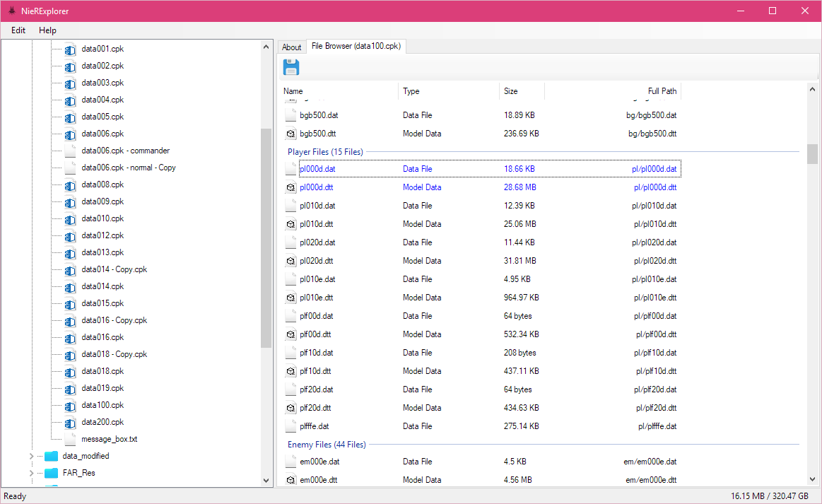The height and width of the screenshot is (504, 822).
Task: Click the data_modified folder icon
Action: [52, 456]
